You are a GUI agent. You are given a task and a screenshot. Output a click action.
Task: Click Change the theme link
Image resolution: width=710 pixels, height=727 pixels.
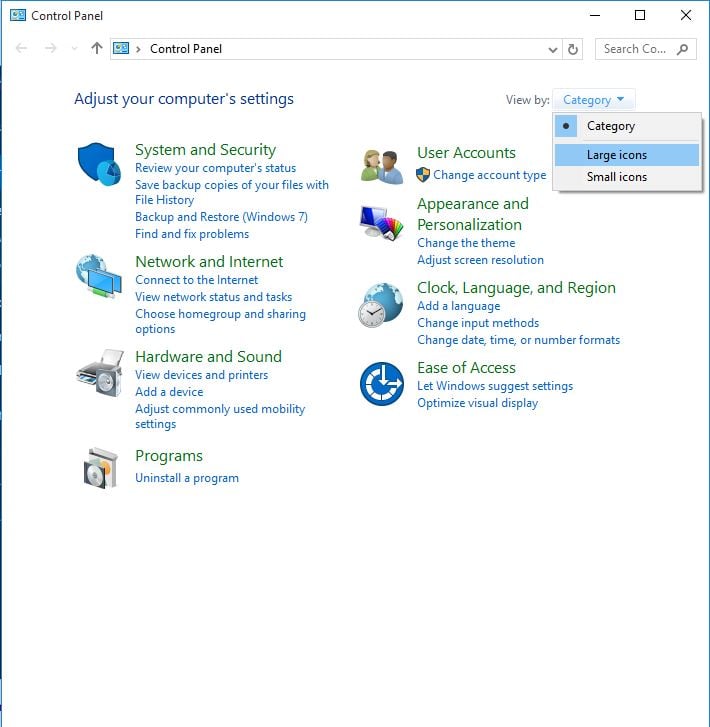click(466, 243)
